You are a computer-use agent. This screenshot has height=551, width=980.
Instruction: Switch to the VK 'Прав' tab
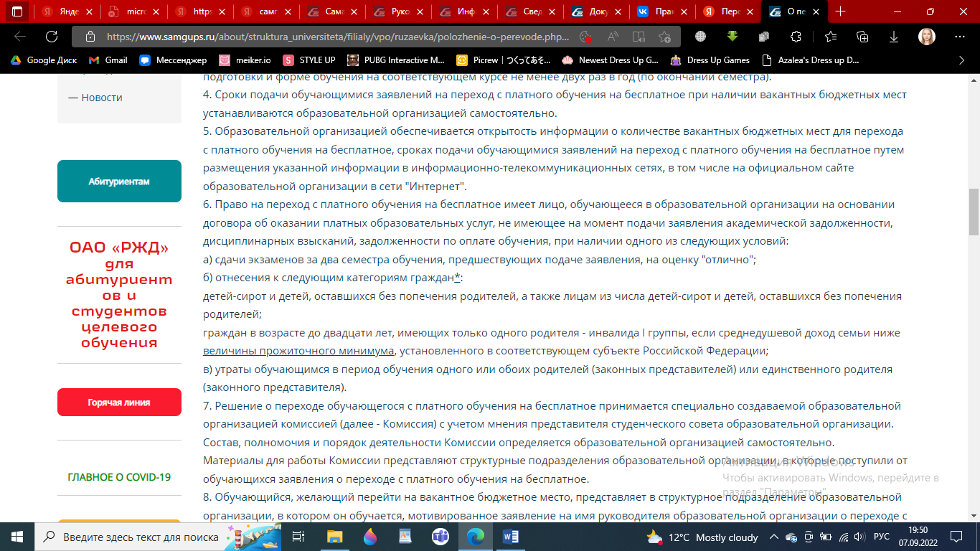[662, 11]
